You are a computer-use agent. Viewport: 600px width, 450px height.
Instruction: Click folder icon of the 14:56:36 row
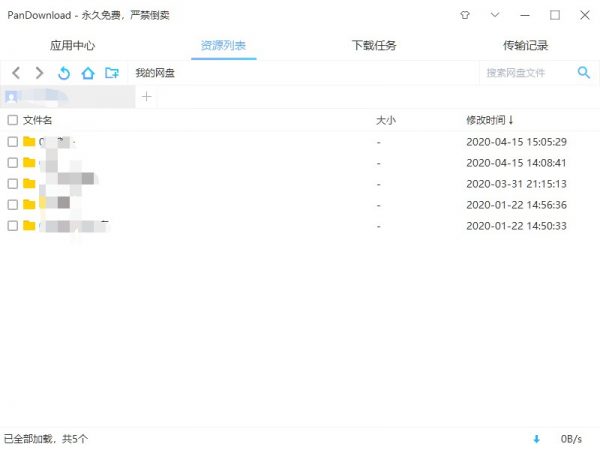[29, 205]
